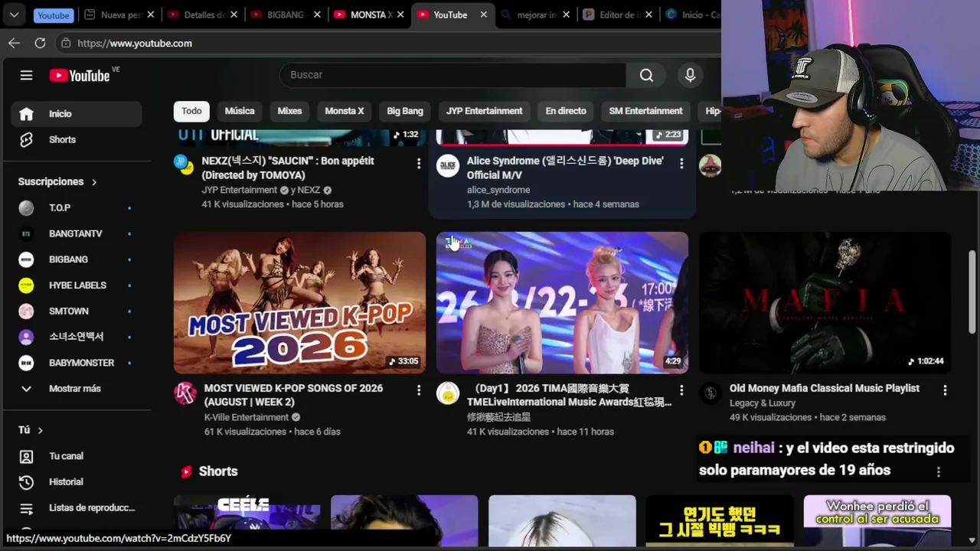Open options for MOST VIEWED K-POP video
Screen dimensions: 980x551
click(418, 390)
